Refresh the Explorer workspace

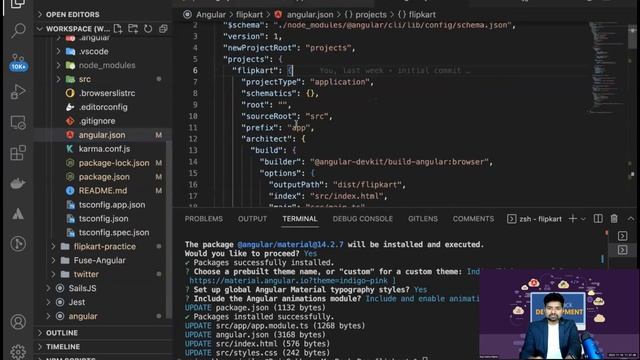[x=148, y=29]
